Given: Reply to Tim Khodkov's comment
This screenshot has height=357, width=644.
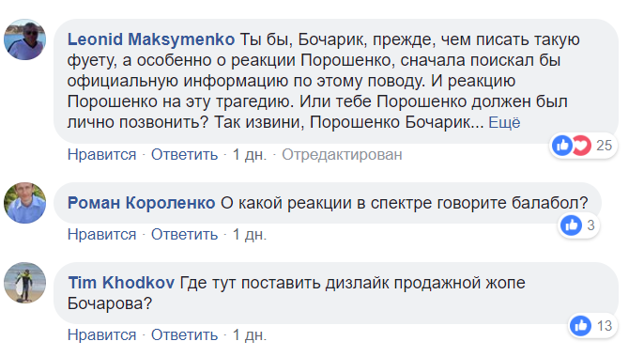Looking at the screenshot, I should 184,335.
